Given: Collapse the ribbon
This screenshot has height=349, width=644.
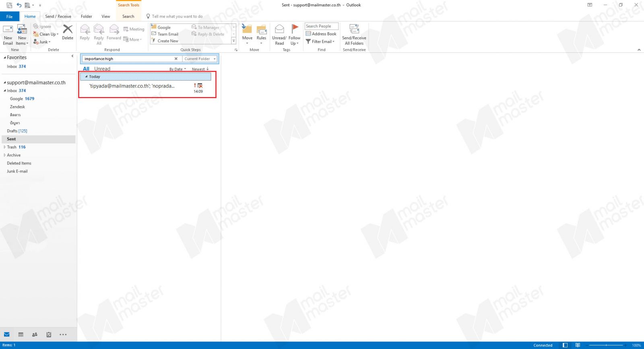Looking at the screenshot, I should [x=639, y=50].
